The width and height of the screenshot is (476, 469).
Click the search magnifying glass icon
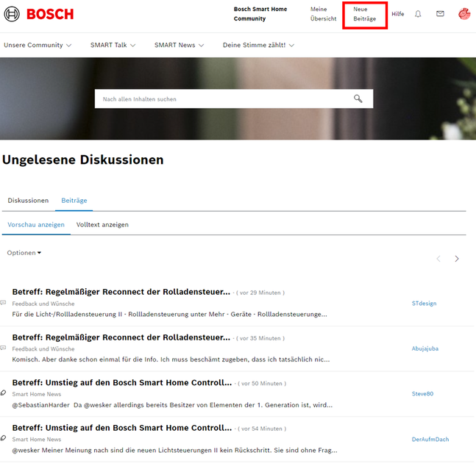pyautogui.click(x=358, y=99)
